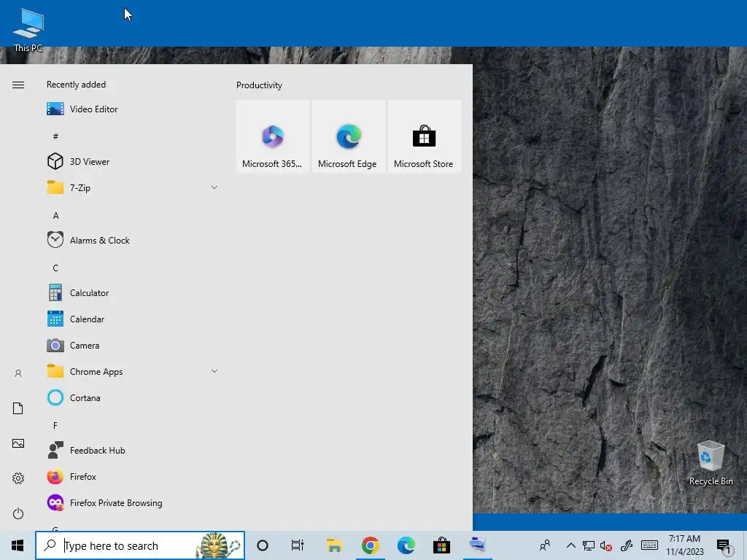Open File Explorer from the taskbar

click(x=334, y=545)
